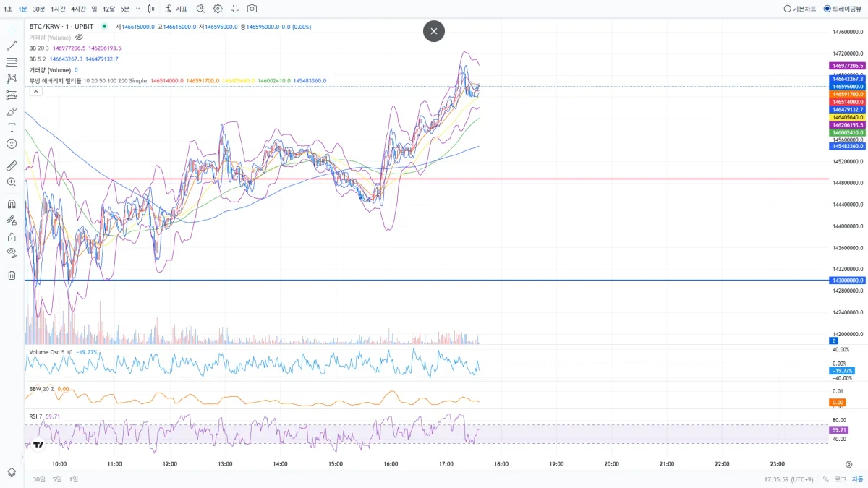This screenshot has width=868, height=488.
Task: Take a chart snapshot with camera icon
Action: (252, 9)
